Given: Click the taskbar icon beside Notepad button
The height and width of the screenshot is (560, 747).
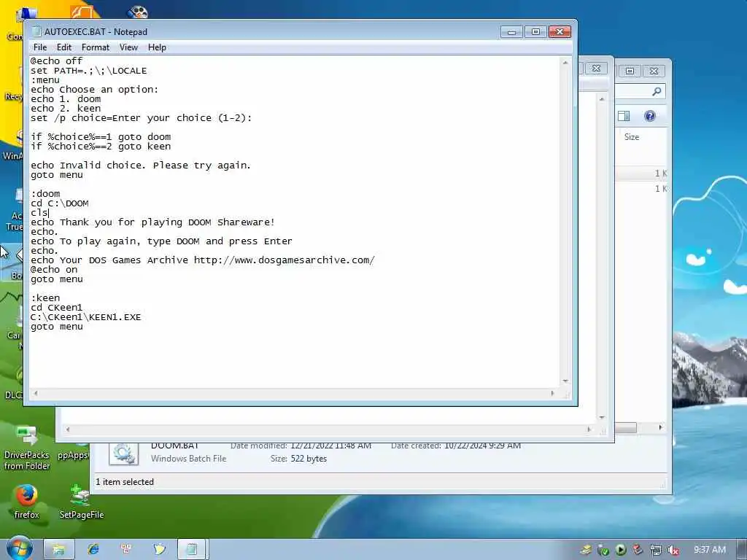Looking at the screenshot, I should [x=159, y=549].
